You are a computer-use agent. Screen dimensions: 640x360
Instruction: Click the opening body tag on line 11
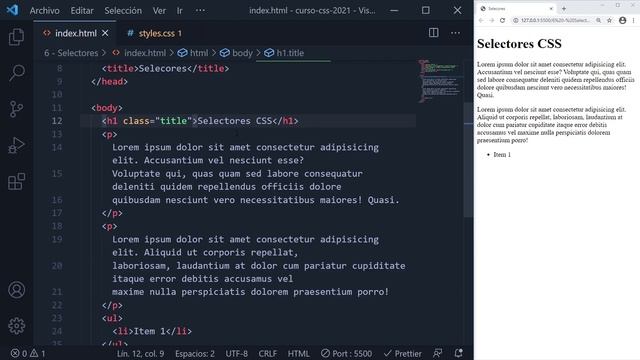(107, 108)
